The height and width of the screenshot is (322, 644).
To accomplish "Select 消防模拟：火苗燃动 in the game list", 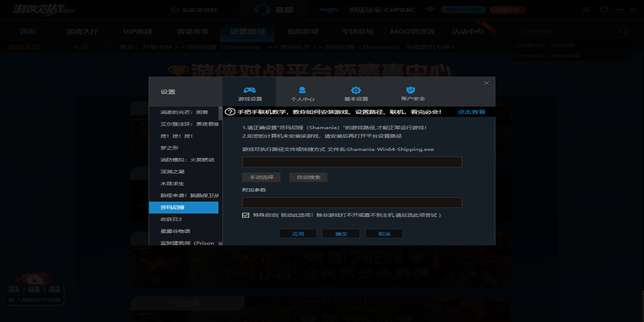I will 184,159.
